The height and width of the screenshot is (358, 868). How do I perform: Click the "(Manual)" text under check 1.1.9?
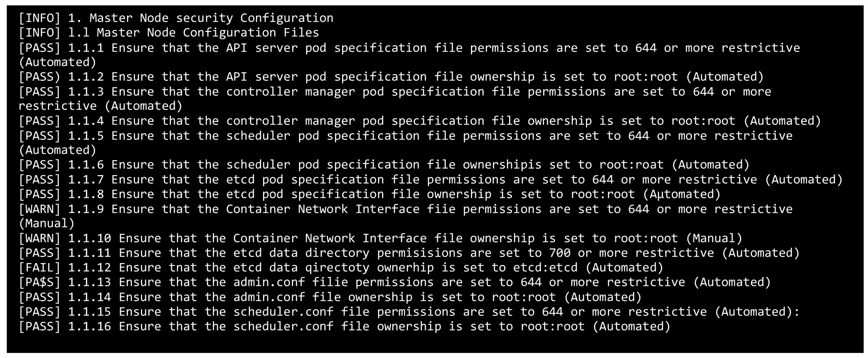pos(46,224)
